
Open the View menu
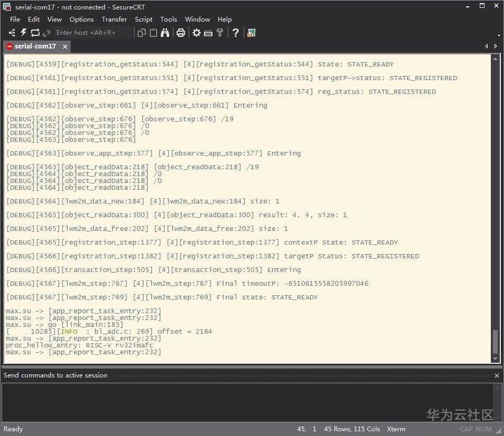pos(55,20)
